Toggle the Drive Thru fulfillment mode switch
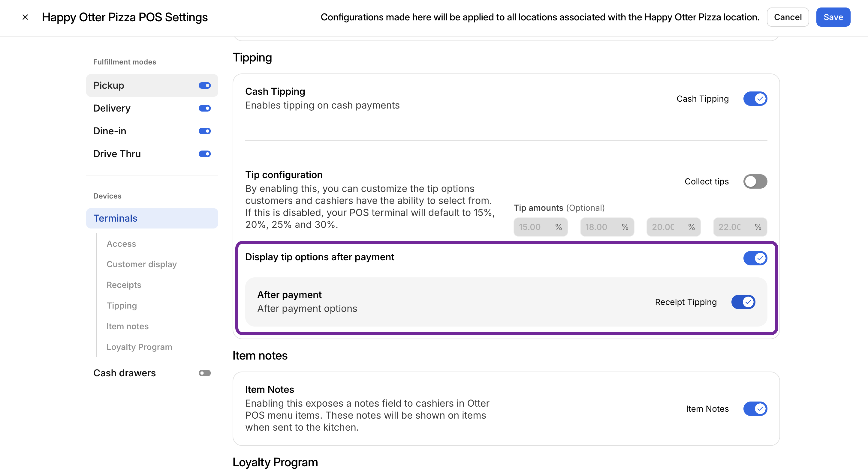Viewport: 868px width, 475px height. (204, 154)
